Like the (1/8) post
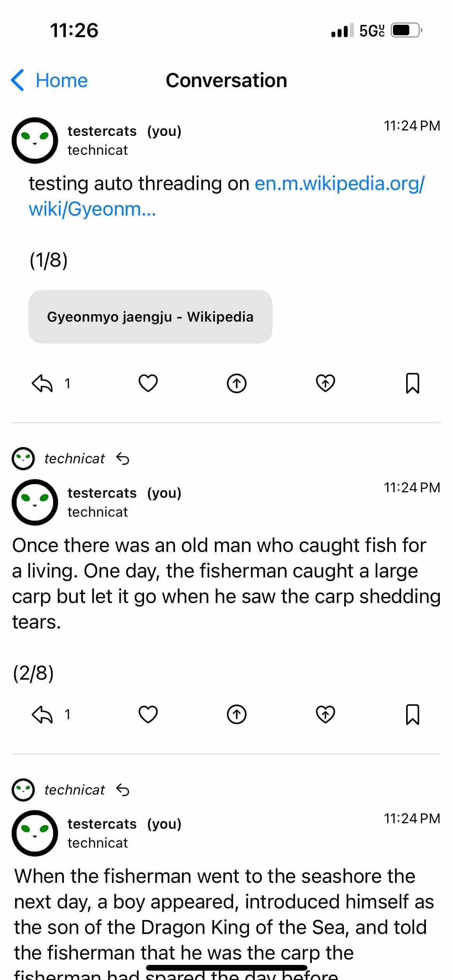The height and width of the screenshot is (980, 453). click(148, 384)
